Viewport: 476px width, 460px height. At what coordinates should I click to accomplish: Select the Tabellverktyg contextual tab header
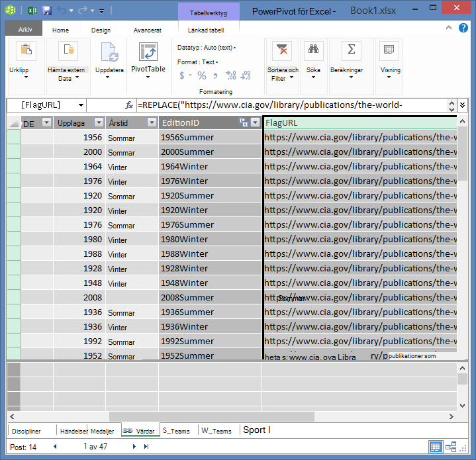point(209,13)
